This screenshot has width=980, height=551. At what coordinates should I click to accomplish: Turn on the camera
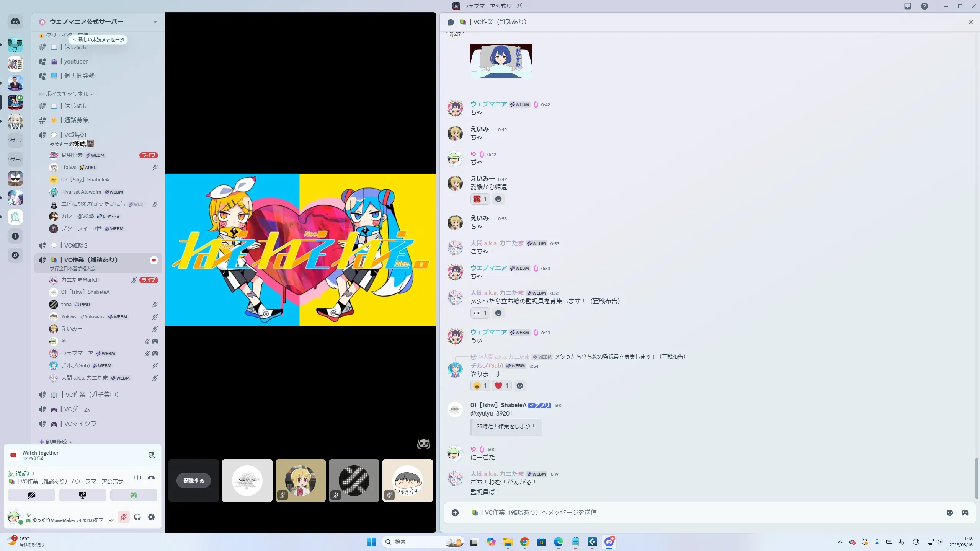pyautogui.click(x=31, y=495)
